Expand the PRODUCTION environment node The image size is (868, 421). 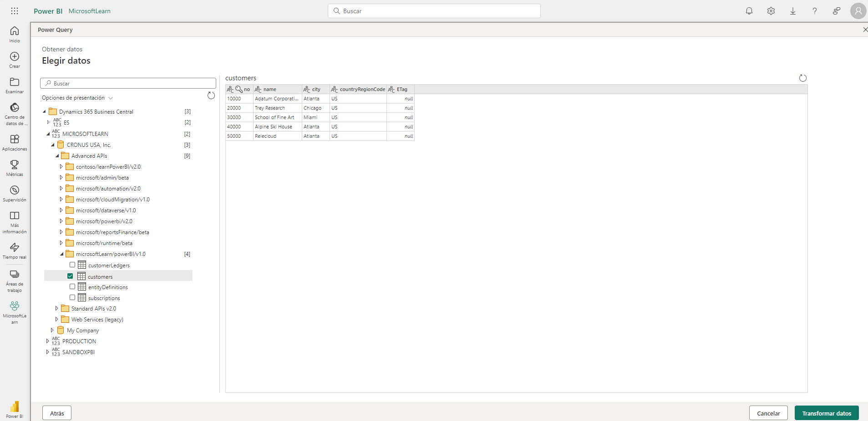[x=47, y=341]
